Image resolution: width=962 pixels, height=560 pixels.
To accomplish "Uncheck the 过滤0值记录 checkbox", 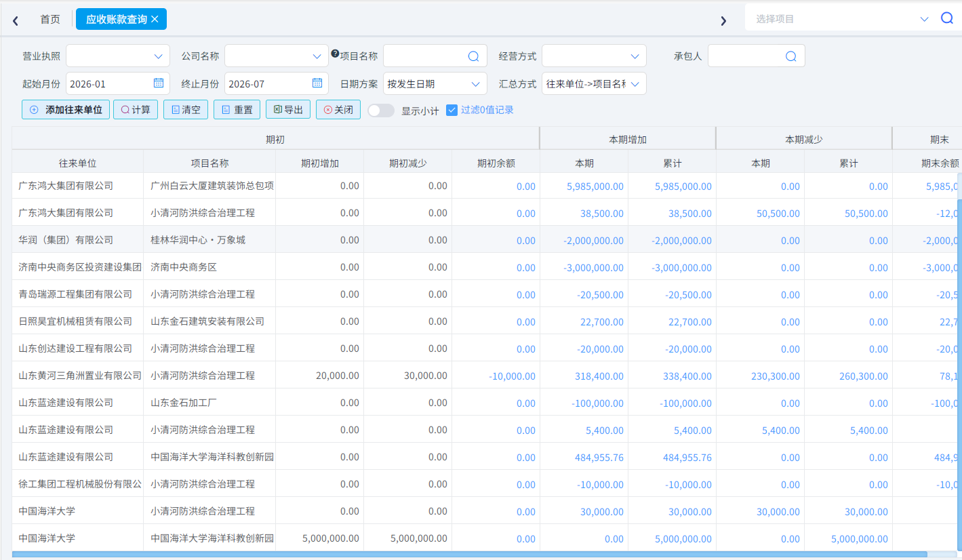I will tap(452, 110).
